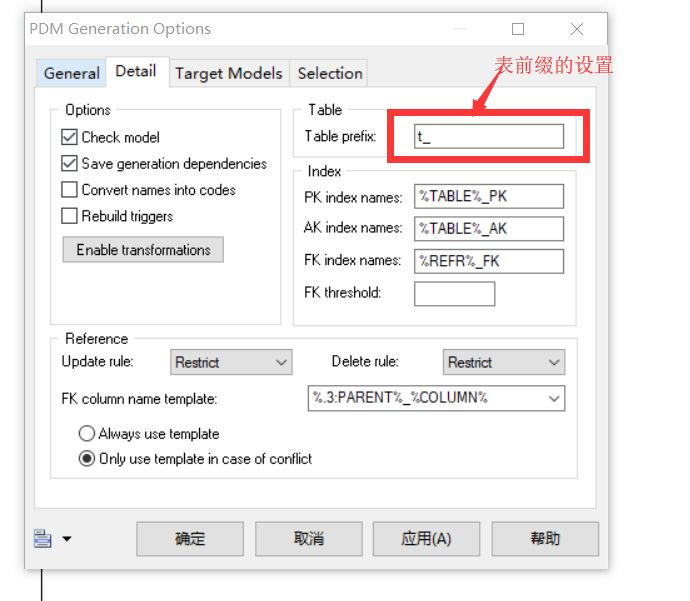Open the dropdown arrow beside the settings icon
Image resolution: width=690 pixels, height=601 pixels.
67,539
